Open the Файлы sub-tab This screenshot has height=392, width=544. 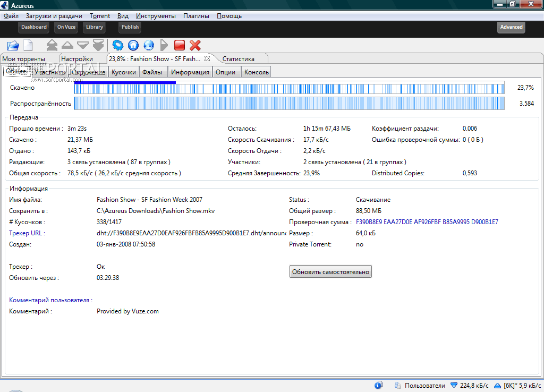(x=152, y=72)
